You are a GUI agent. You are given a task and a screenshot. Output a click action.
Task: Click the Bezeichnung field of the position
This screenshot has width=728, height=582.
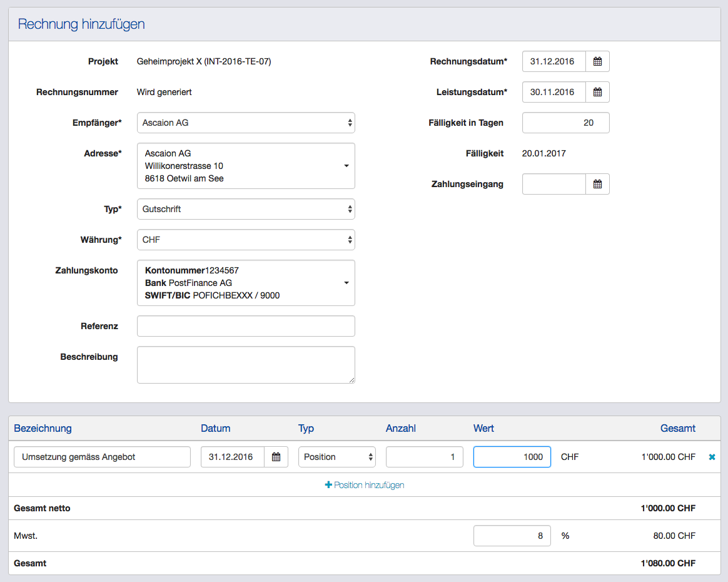pyautogui.click(x=102, y=457)
